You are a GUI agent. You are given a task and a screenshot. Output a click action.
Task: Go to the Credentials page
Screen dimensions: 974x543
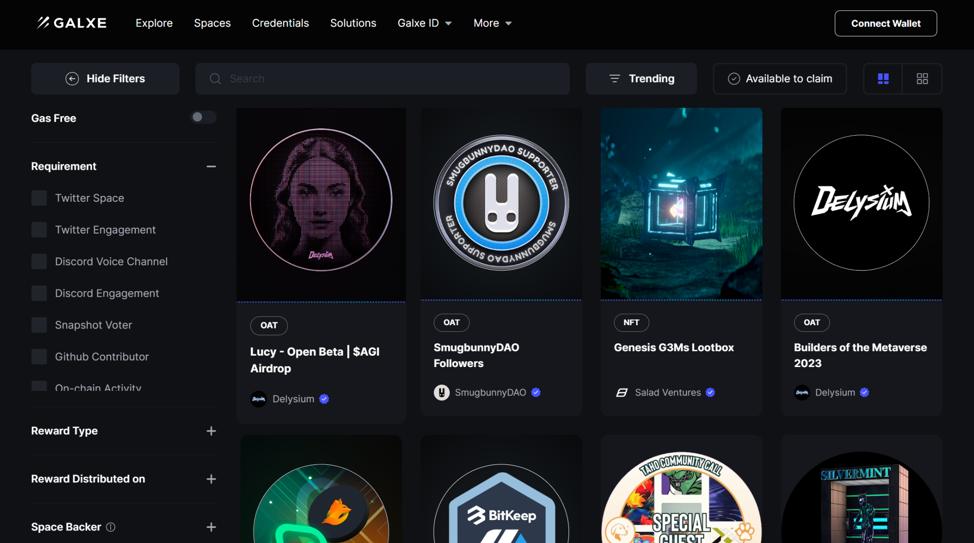280,23
